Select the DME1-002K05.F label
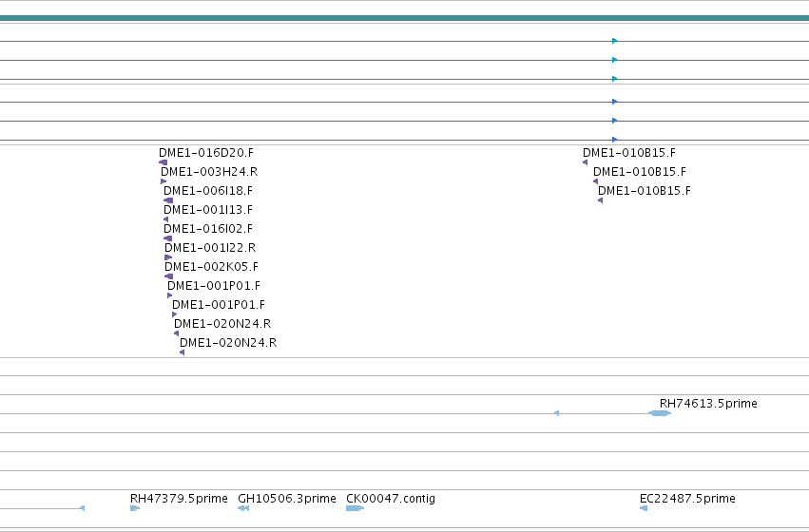Image resolution: width=809 pixels, height=532 pixels. click(211, 267)
